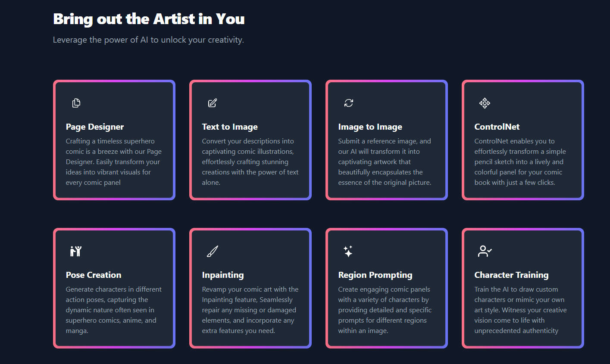The width and height of the screenshot is (610, 364).
Task: Click the subtitle about unlocking creativity
Action: [x=148, y=40]
